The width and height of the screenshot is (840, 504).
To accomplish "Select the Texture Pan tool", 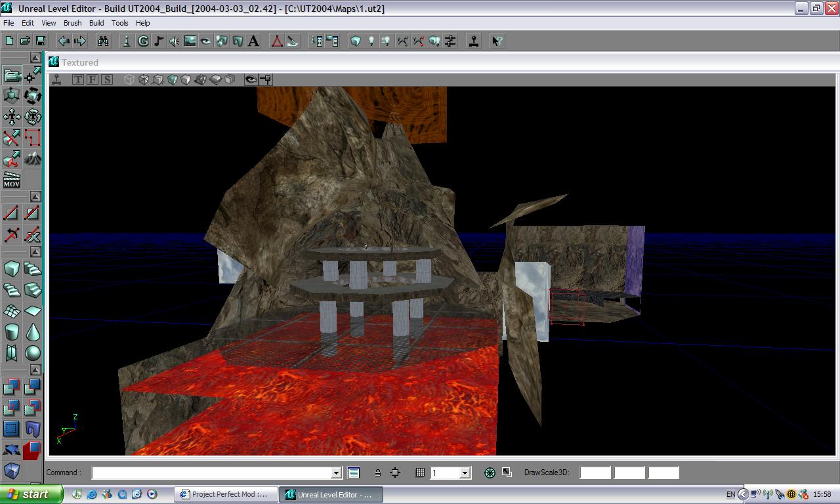I will pos(12,117).
